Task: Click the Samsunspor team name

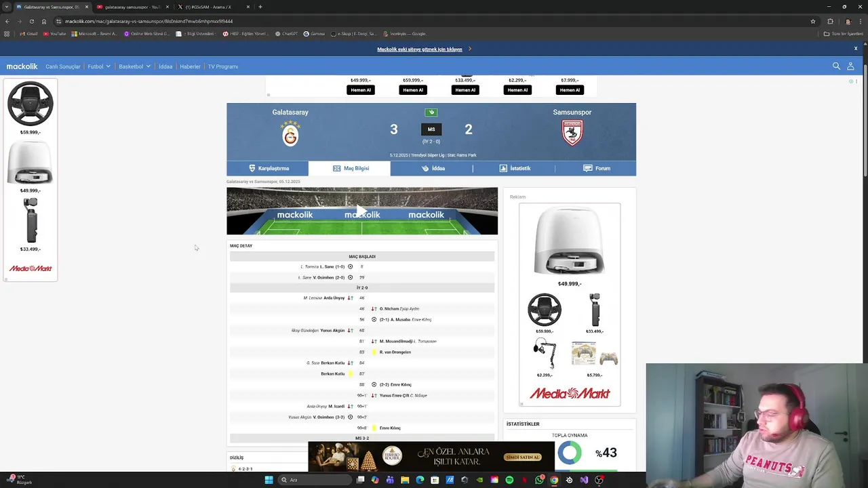Action: click(x=572, y=112)
